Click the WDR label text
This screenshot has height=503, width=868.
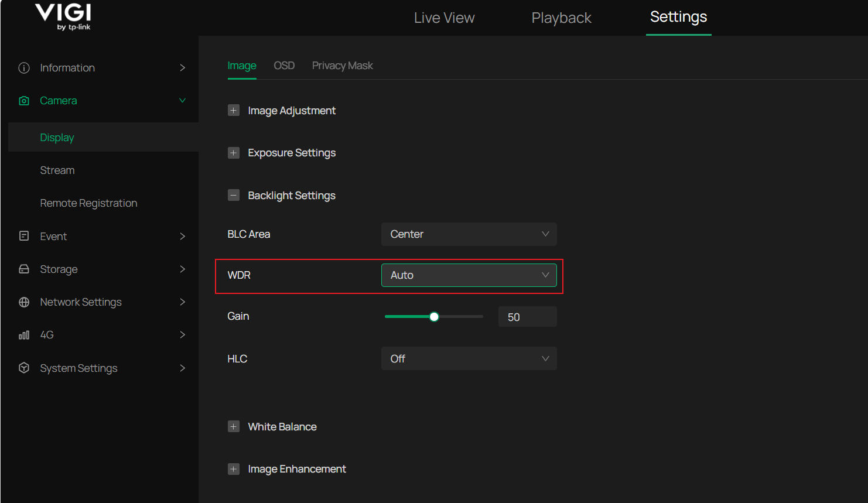coord(239,275)
